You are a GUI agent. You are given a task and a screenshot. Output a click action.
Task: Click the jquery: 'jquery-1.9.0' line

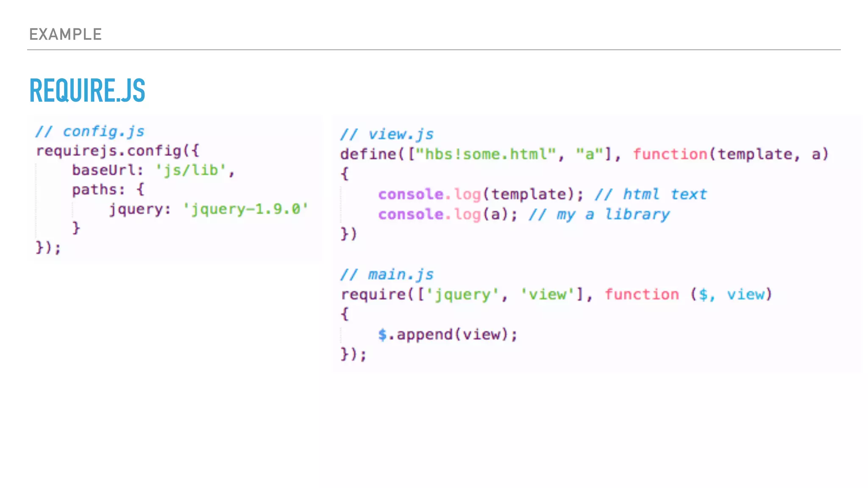click(x=208, y=209)
